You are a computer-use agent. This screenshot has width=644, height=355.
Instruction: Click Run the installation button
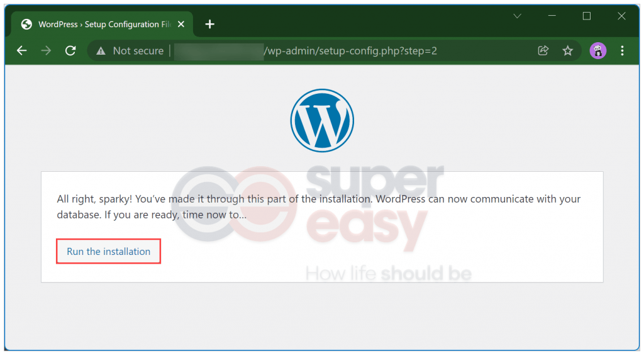click(108, 252)
